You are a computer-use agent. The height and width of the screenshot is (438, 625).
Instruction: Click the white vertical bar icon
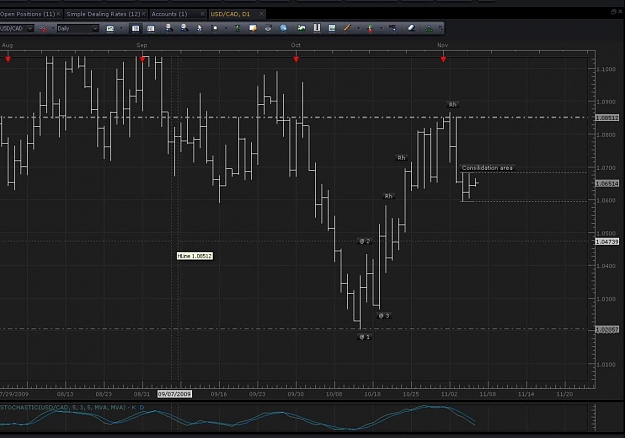(317, 28)
